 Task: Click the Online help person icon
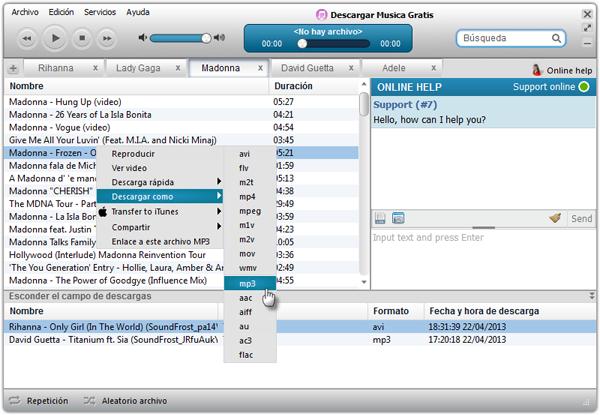(x=537, y=70)
